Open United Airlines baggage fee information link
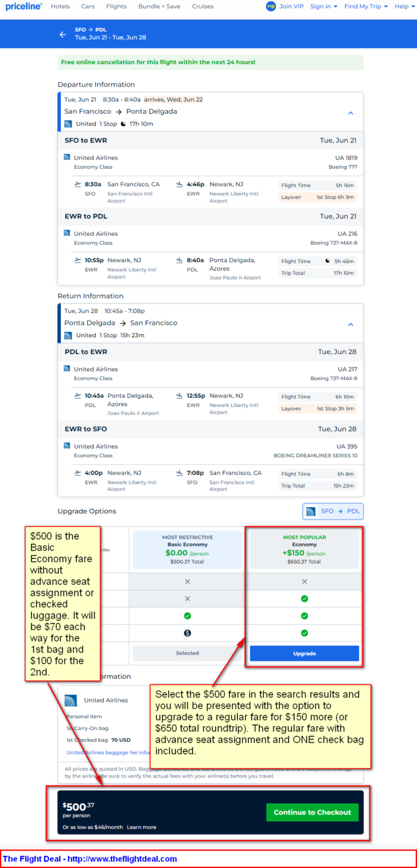The image size is (417, 868). click(108, 752)
